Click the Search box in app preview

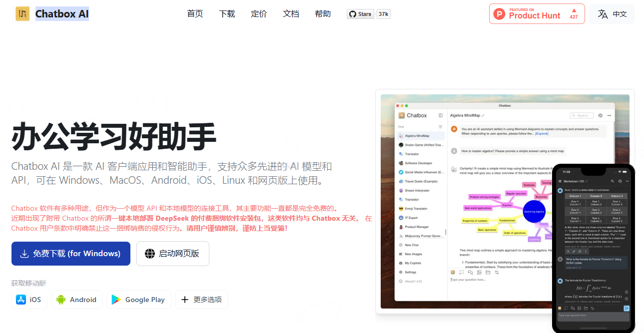click(x=582, y=115)
